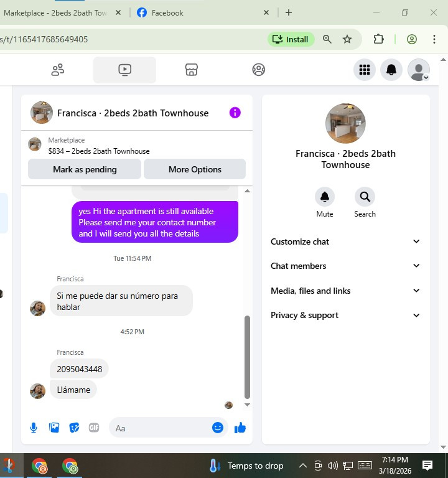
Task: Click the zoom magnifier icon in address bar
Action: click(327, 39)
